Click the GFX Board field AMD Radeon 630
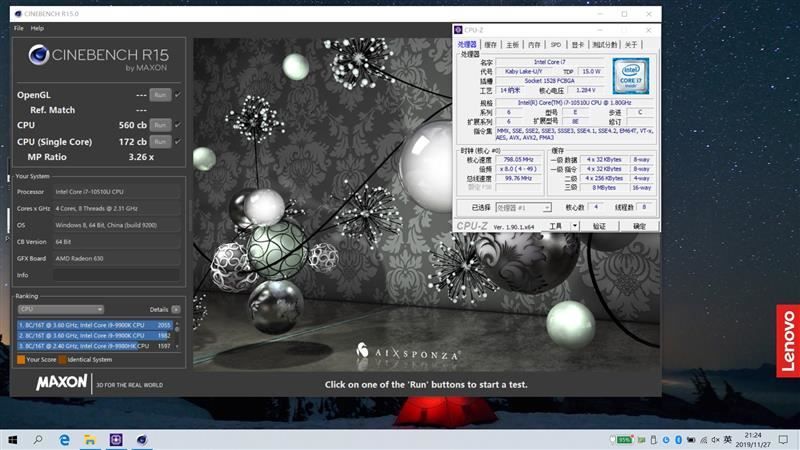 [116, 259]
